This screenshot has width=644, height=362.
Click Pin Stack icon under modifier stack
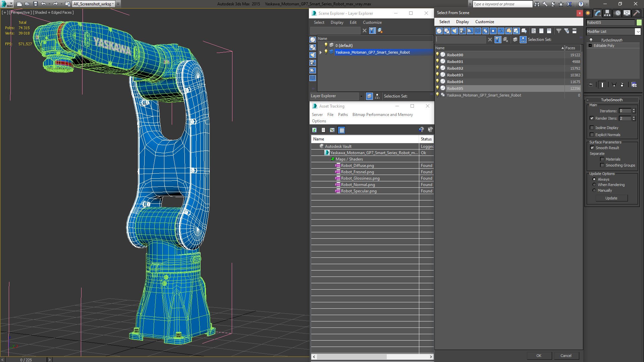pos(591,85)
